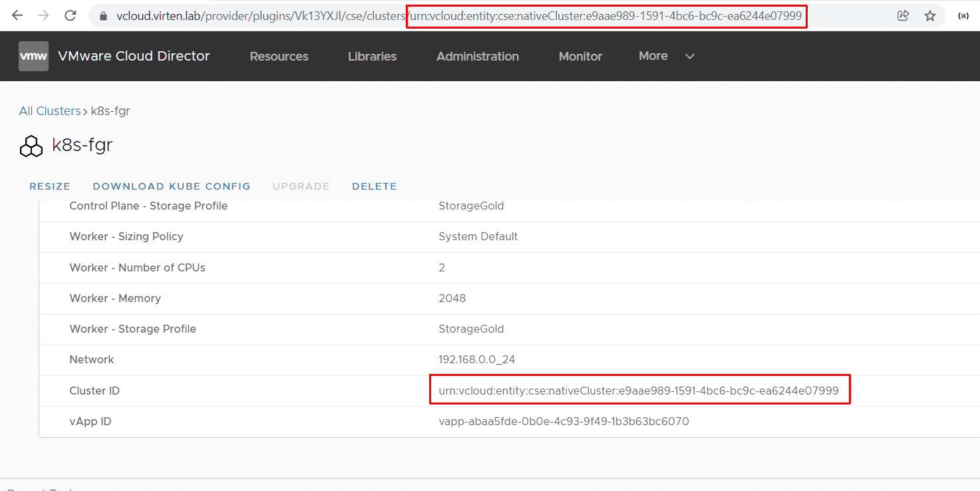Click the Worker - Sizing Policy label
This screenshot has height=491, width=980.
pos(126,236)
